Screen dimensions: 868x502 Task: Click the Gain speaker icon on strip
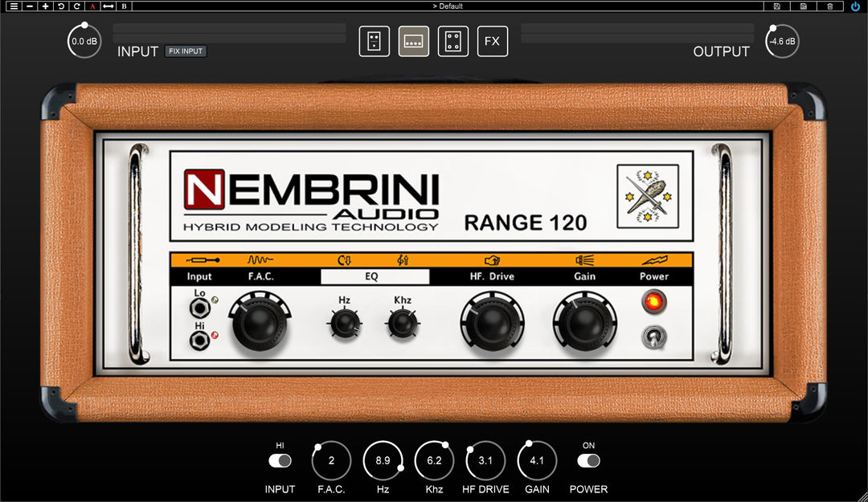tap(584, 259)
